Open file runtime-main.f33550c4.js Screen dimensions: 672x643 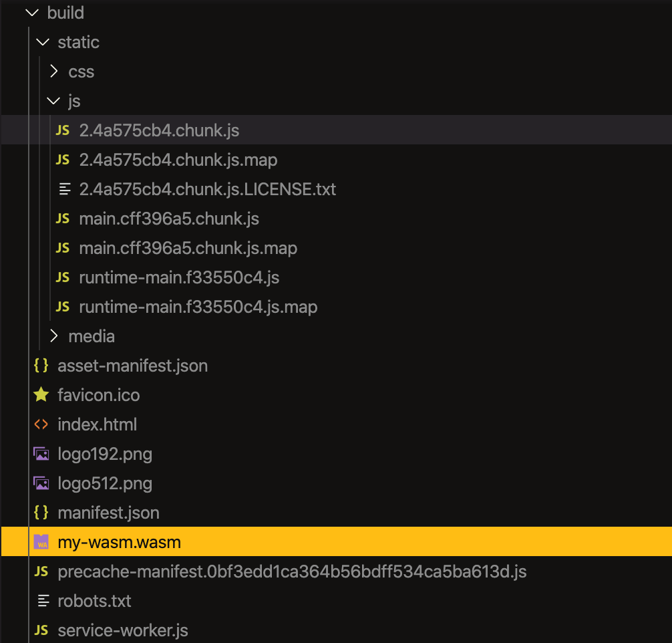[x=179, y=277]
